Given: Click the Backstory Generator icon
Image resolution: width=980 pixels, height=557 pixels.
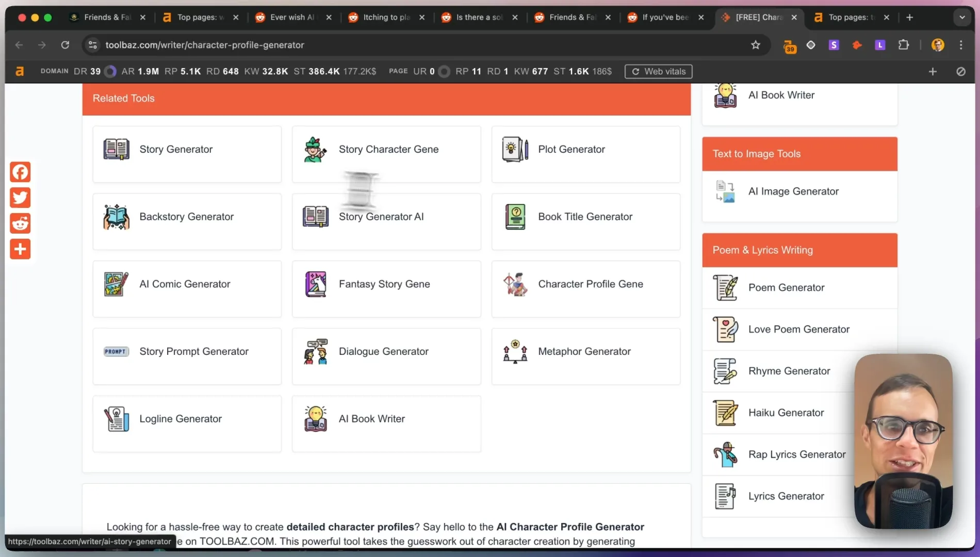Looking at the screenshot, I should click(x=116, y=217).
